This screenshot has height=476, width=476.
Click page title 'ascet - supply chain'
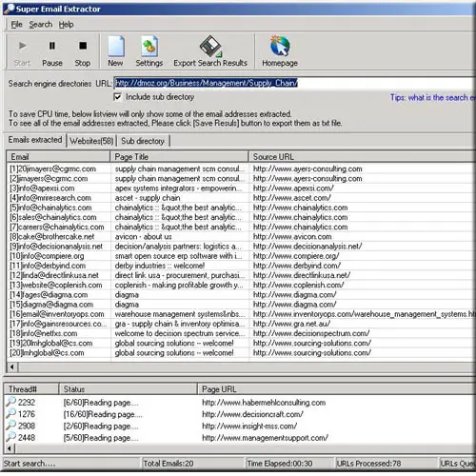pyautogui.click(x=148, y=198)
